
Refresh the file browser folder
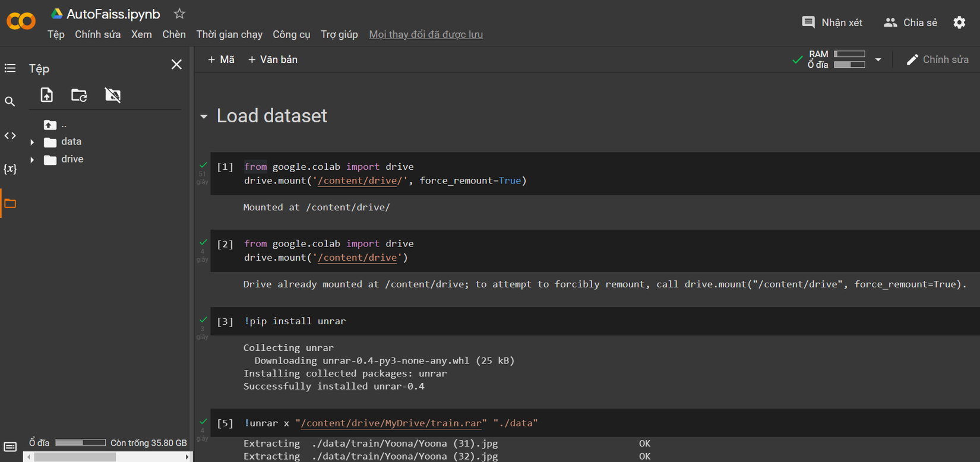click(79, 95)
